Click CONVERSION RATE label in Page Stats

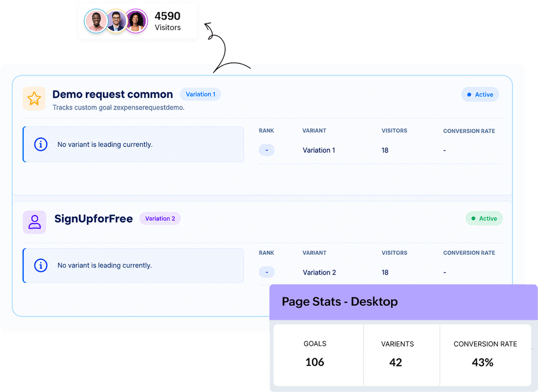click(485, 344)
